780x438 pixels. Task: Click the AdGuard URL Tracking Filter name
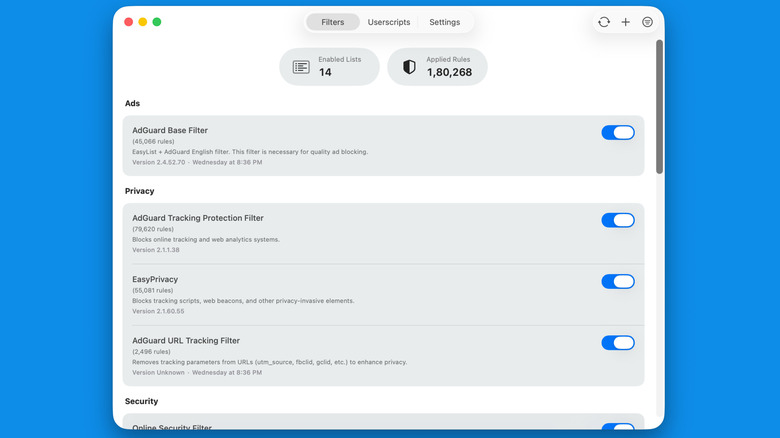point(186,340)
